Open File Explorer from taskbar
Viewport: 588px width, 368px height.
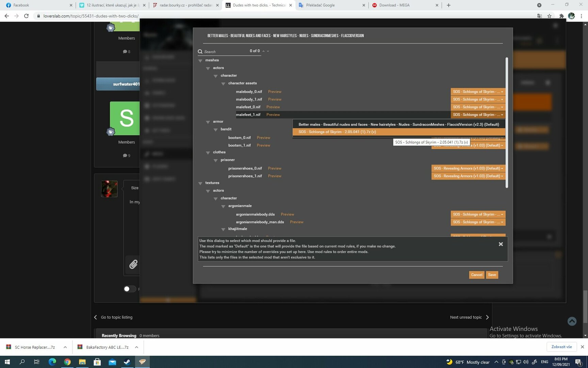[82, 362]
